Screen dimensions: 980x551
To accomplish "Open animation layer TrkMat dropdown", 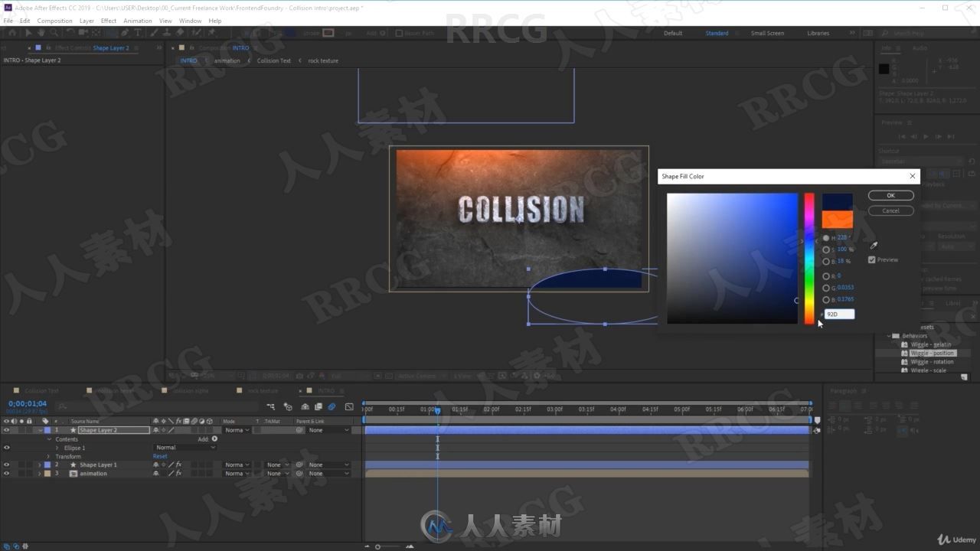I will click(278, 474).
